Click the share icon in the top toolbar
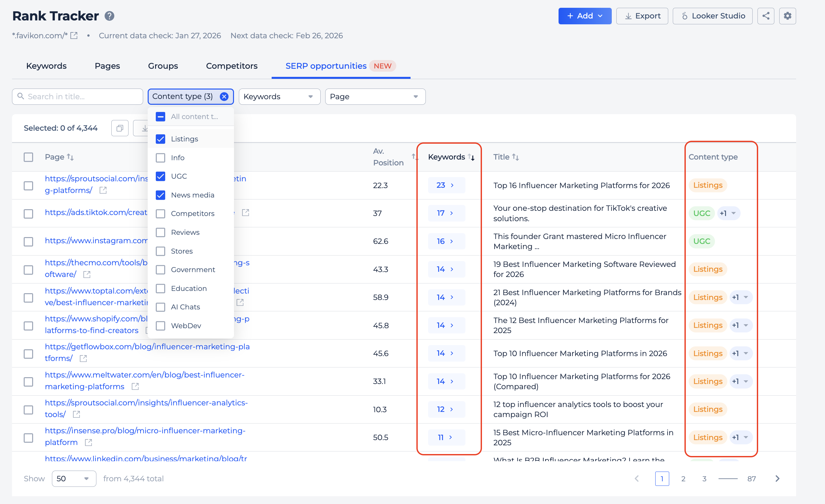This screenshot has height=504, width=825. click(766, 16)
